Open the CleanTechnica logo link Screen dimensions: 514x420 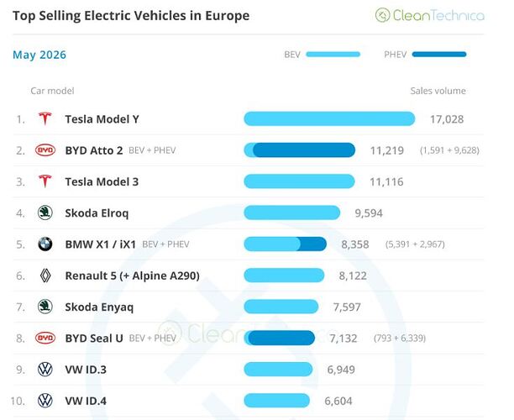point(430,15)
